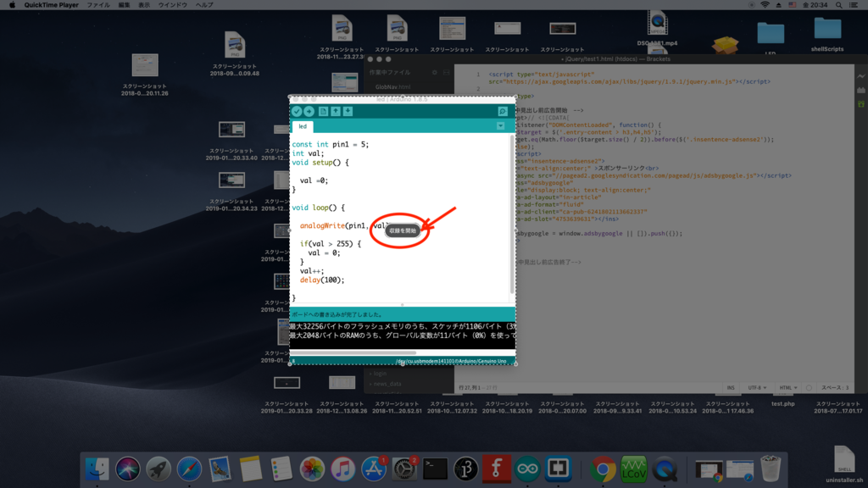The width and height of the screenshot is (868, 488).
Task: Open Reminders from the dock
Action: tap(281, 469)
